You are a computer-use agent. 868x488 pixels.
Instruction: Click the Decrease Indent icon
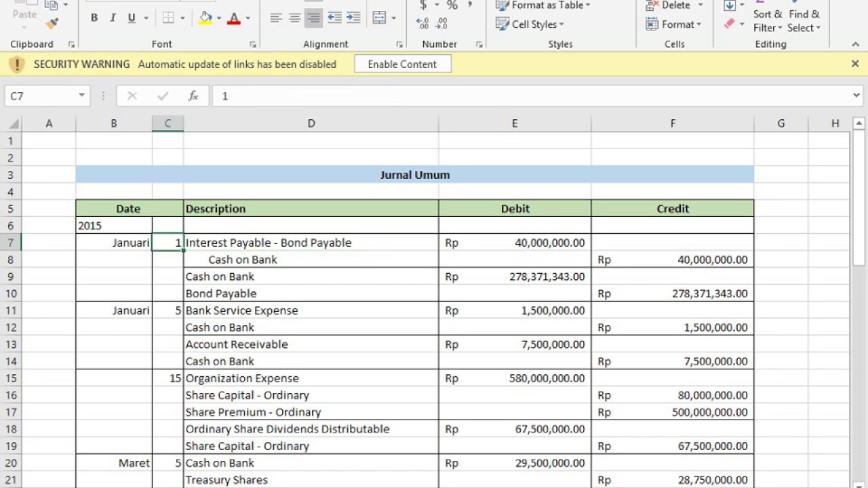(334, 18)
